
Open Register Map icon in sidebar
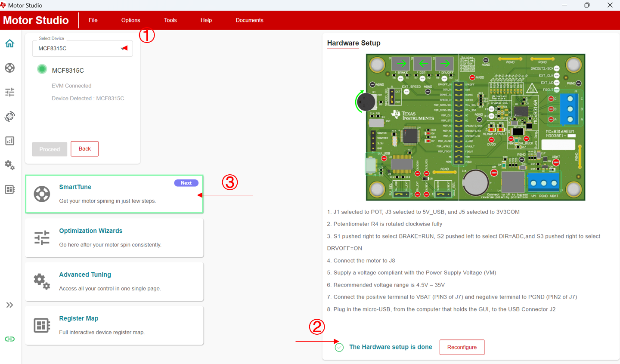click(x=9, y=189)
